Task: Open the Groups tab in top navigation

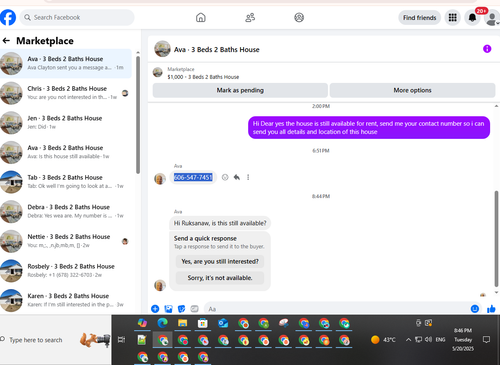Action: pyautogui.click(x=299, y=17)
